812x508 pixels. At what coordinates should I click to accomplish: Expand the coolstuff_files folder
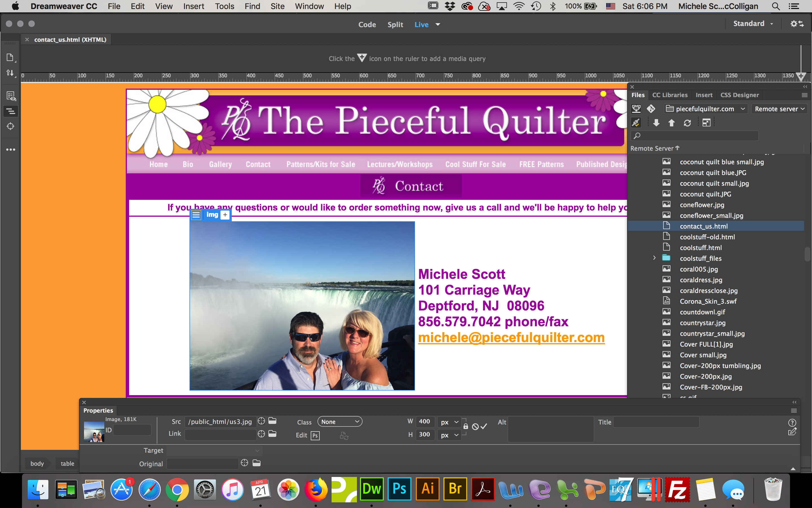(x=654, y=258)
